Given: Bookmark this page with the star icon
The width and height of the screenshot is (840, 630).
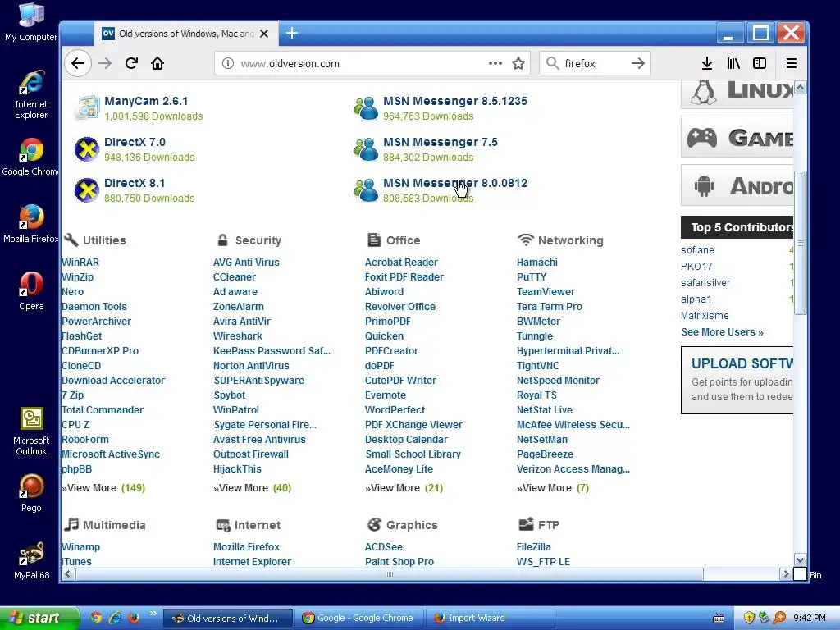Looking at the screenshot, I should [518, 63].
